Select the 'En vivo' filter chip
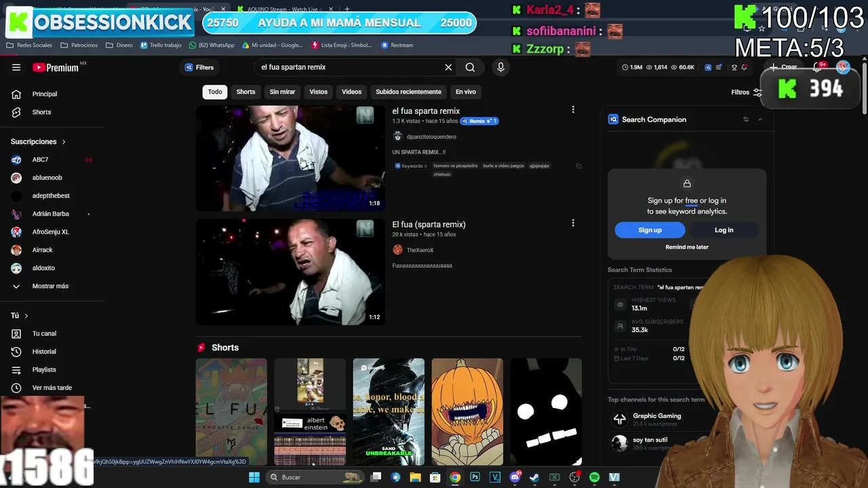This screenshot has width=868, height=488. click(465, 91)
